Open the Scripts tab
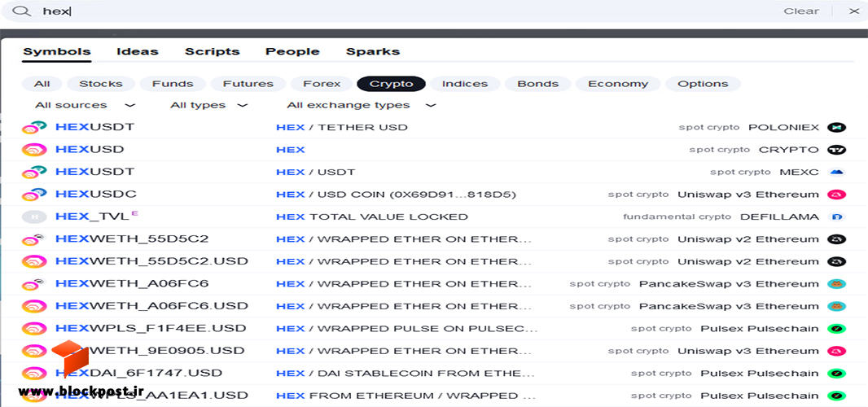Image resolution: width=868 pixels, height=407 pixels. 212,51
